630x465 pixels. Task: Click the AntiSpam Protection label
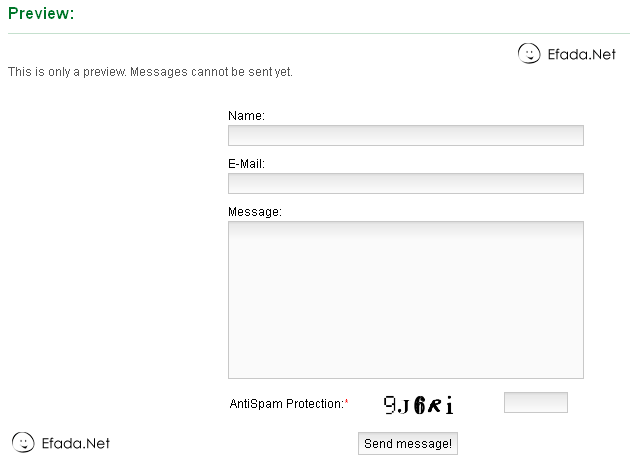pyautogui.click(x=286, y=404)
